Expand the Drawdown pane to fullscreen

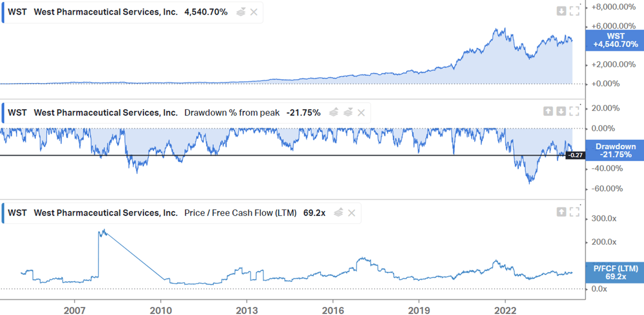pyautogui.click(x=574, y=111)
